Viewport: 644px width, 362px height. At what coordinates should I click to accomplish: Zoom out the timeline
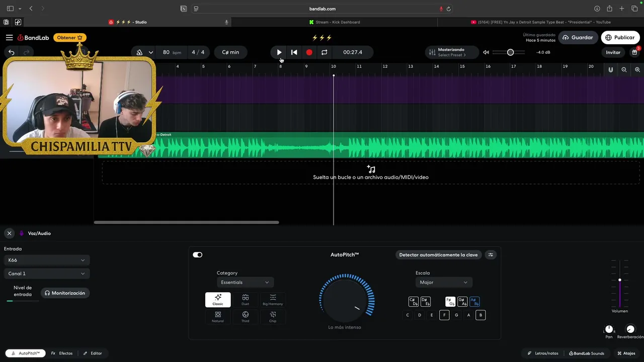tap(624, 70)
